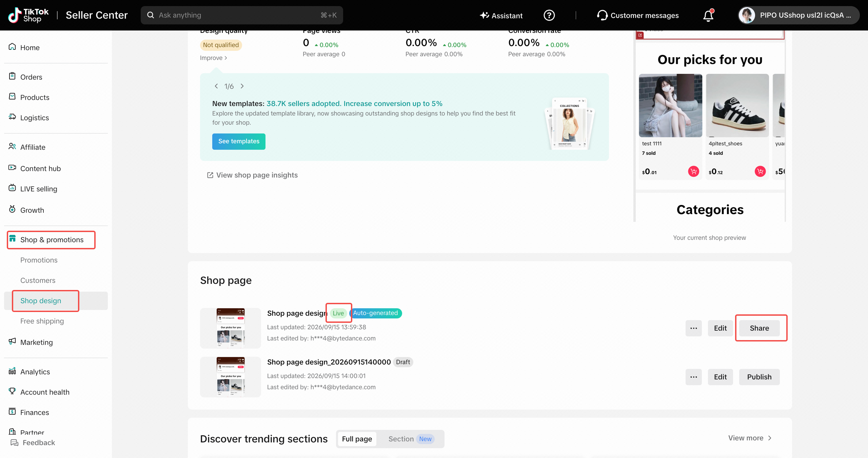Viewport: 868px width, 458px height.
Task: Open Promotions submenu item
Action: tap(39, 260)
